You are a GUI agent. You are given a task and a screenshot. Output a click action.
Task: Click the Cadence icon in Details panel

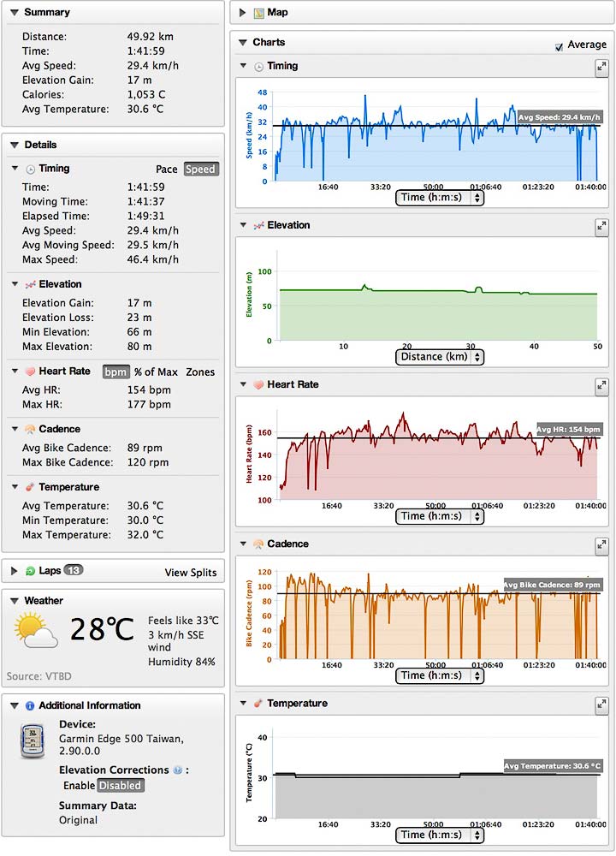pyautogui.click(x=31, y=429)
